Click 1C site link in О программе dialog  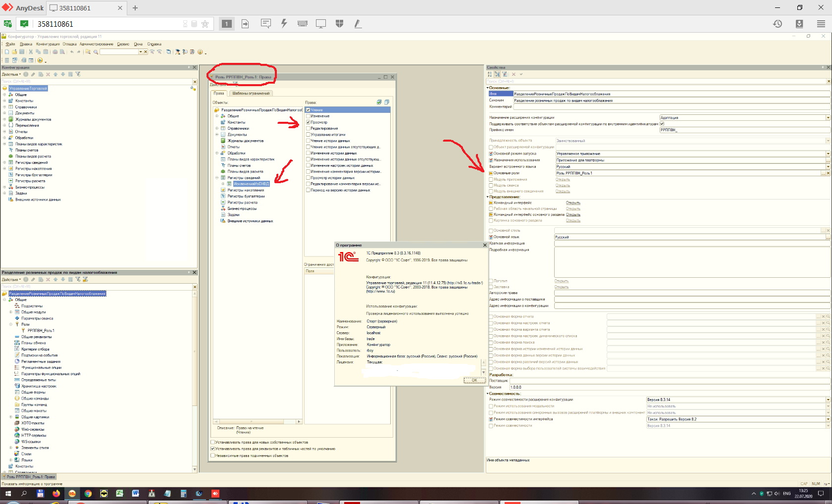tap(381, 291)
